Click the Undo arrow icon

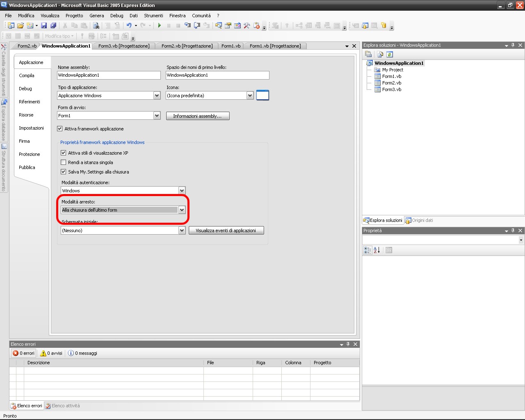[129, 25]
